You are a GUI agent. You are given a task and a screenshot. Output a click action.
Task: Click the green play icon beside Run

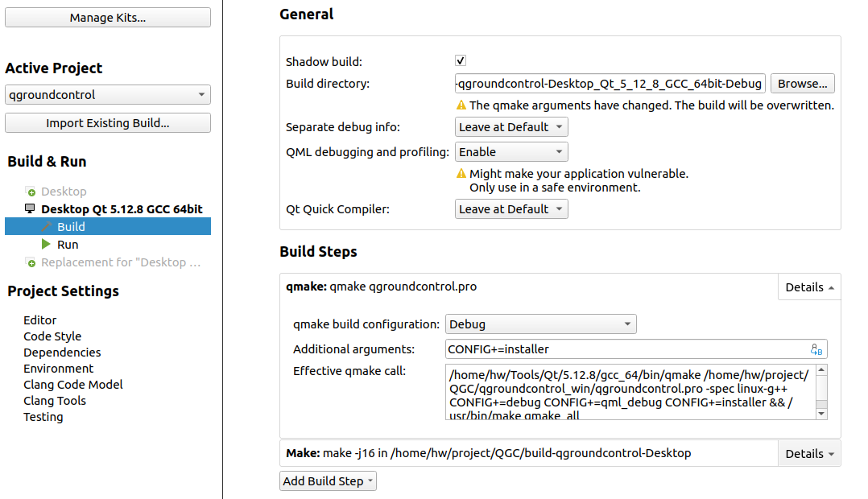[x=47, y=244]
